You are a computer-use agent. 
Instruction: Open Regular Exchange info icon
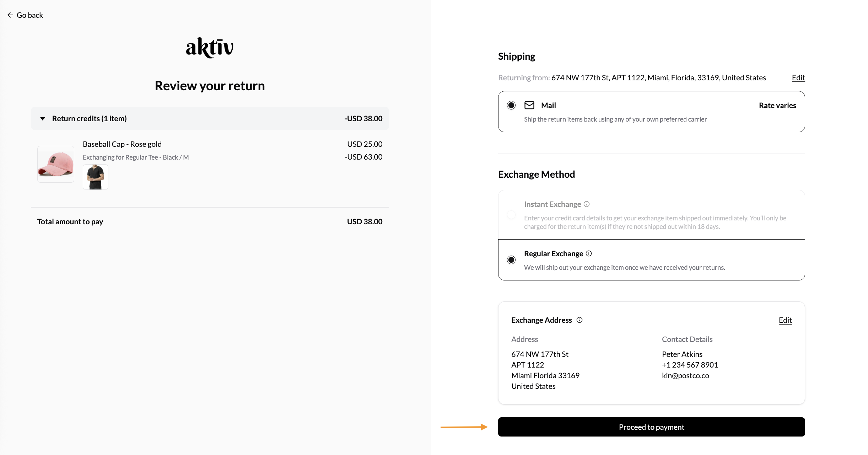[589, 253]
